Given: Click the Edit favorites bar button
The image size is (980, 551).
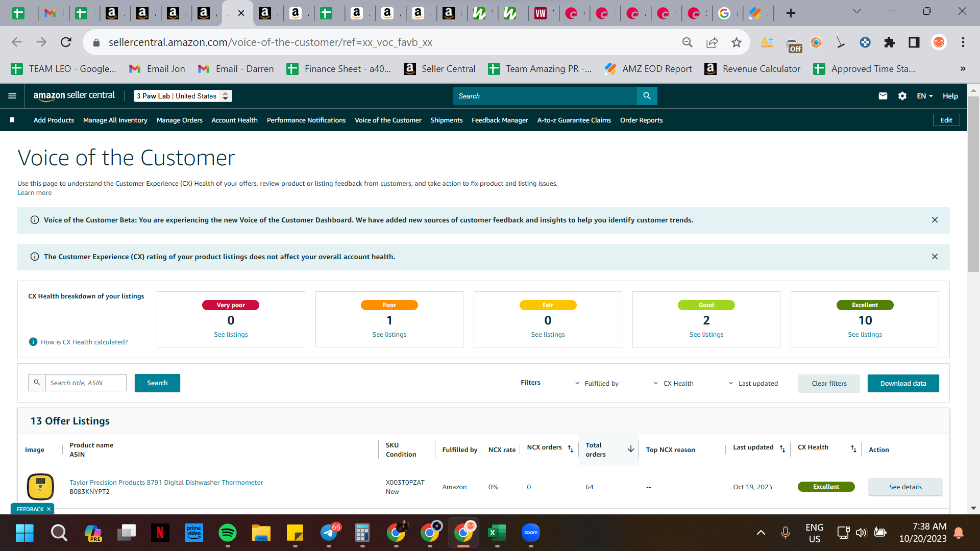Looking at the screenshot, I should [x=946, y=120].
